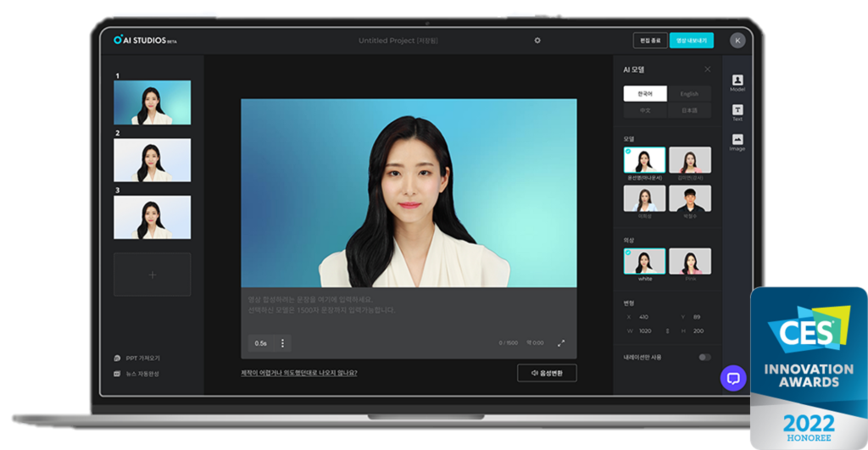868x450 pixels.
Task: Click the 0 / 1500 character counter
Action: click(509, 343)
